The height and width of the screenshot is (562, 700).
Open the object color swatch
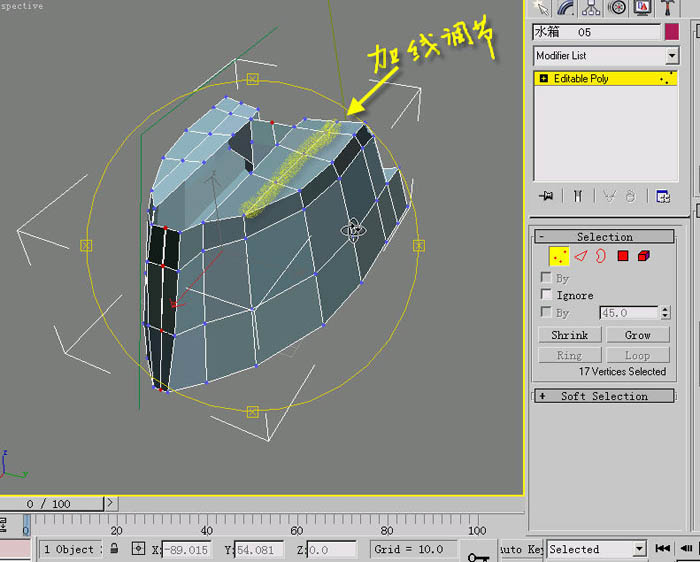pos(671,32)
